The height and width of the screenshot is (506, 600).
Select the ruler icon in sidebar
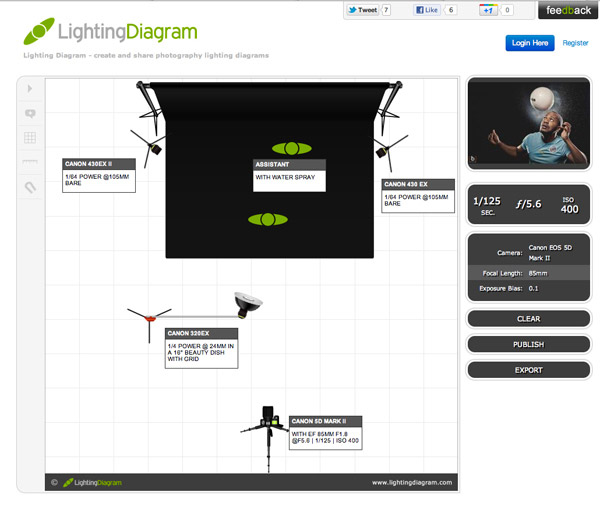(30, 162)
